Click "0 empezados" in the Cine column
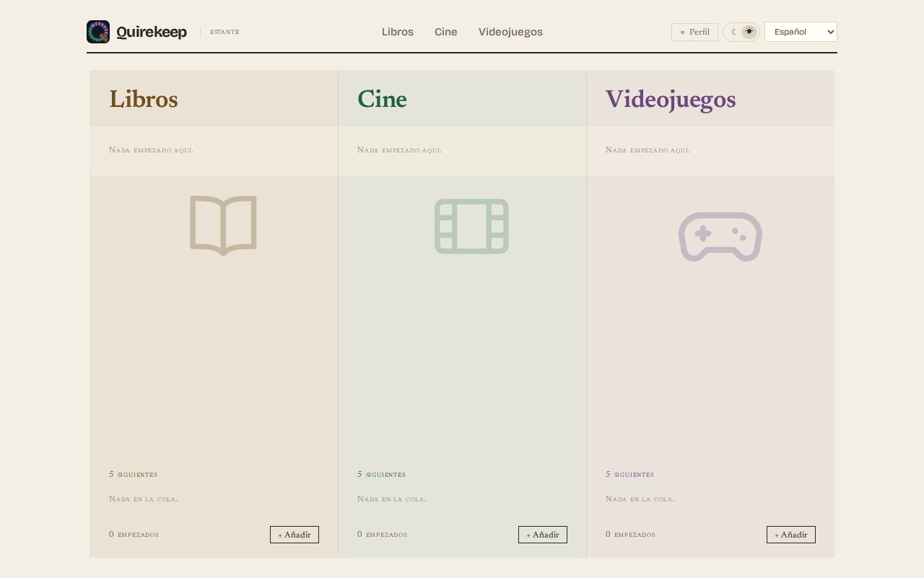The width and height of the screenshot is (924, 578). pos(382,534)
